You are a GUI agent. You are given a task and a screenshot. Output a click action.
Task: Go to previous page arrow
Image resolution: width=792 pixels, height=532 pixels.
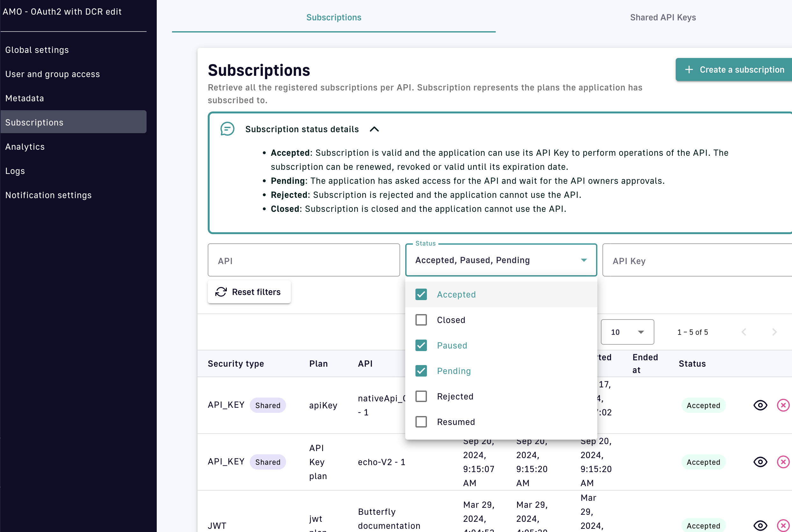point(744,332)
